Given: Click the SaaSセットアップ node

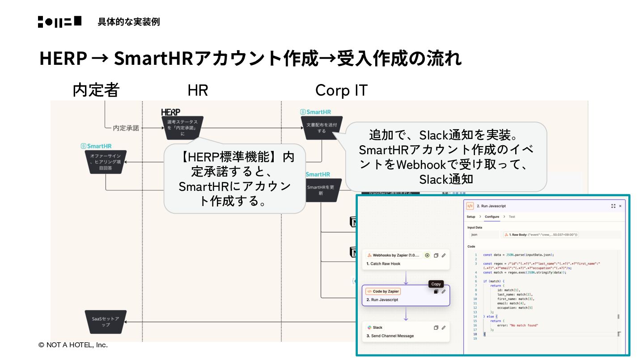Looking at the screenshot, I should 106,322.
